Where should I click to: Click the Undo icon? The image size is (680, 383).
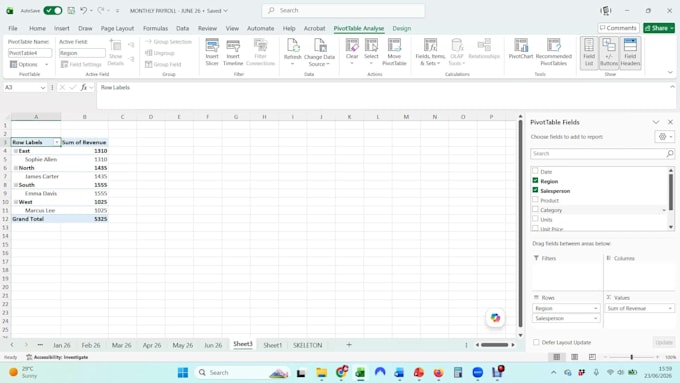click(84, 10)
